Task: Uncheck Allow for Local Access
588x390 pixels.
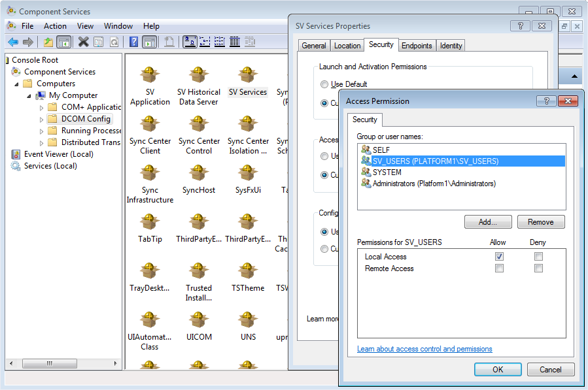Action: [500, 257]
